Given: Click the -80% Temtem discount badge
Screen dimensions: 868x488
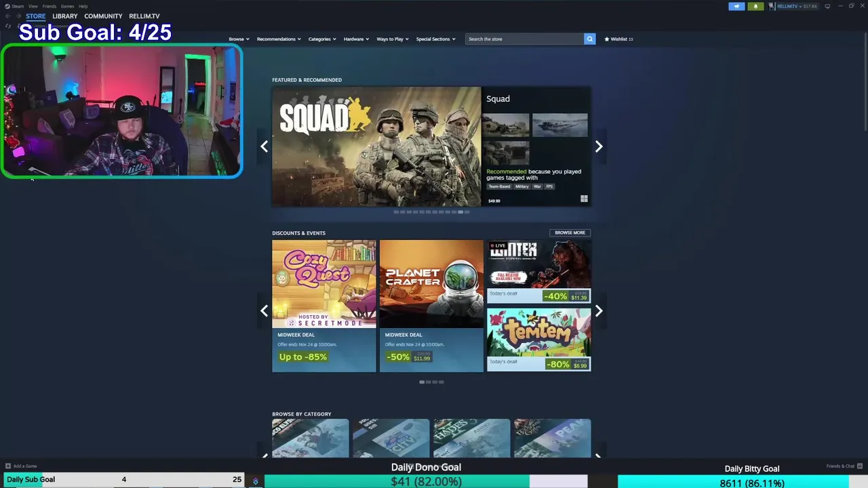Looking at the screenshot, I should point(559,364).
